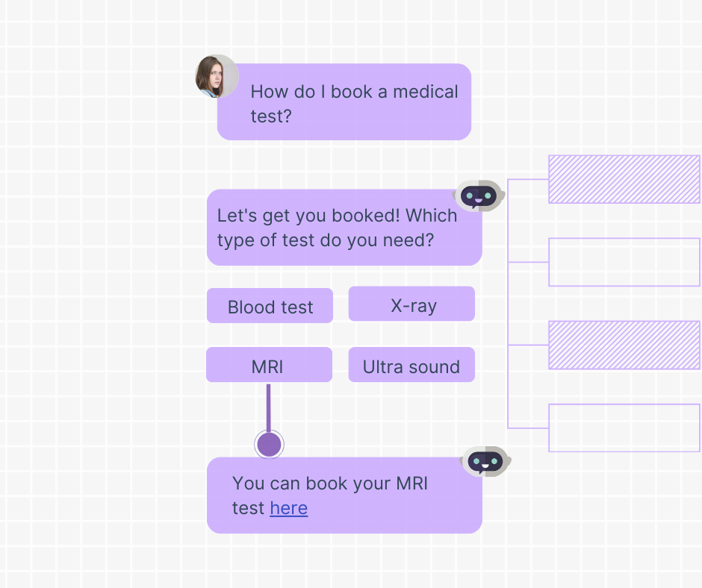Image resolution: width=702 pixels, height=588 pixels.
Task: Choose the X-ray option
Action: 411,304
